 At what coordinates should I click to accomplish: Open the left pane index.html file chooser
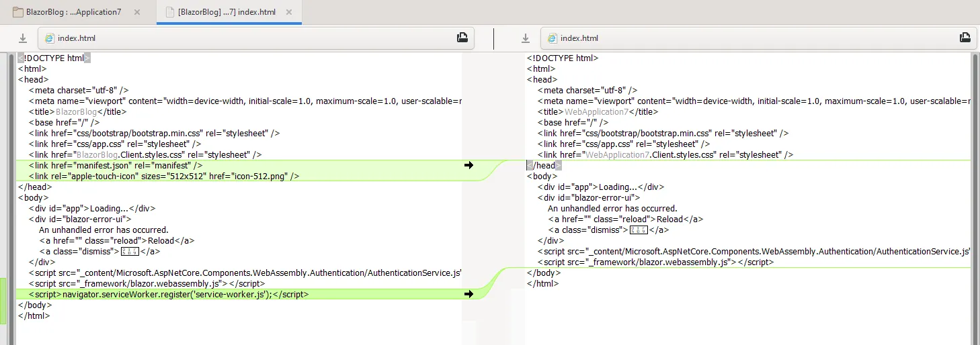pos(256,38)
